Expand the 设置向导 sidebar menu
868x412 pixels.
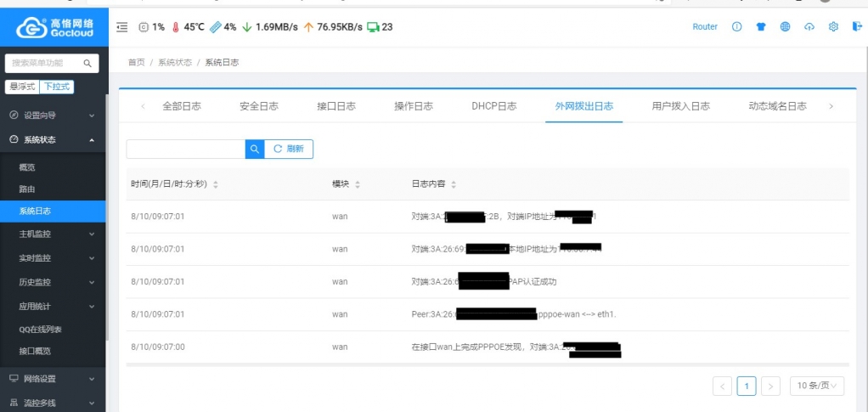(53, 116)
